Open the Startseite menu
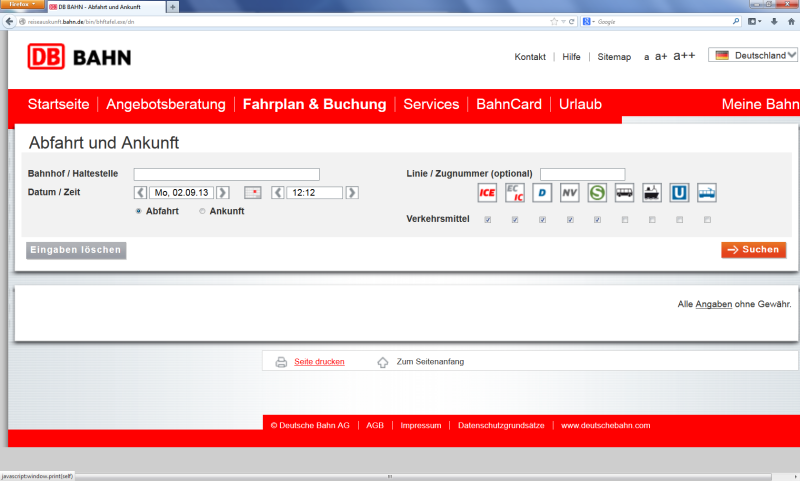The width and height of the screenshot is (800, 481). pos(59,104)
